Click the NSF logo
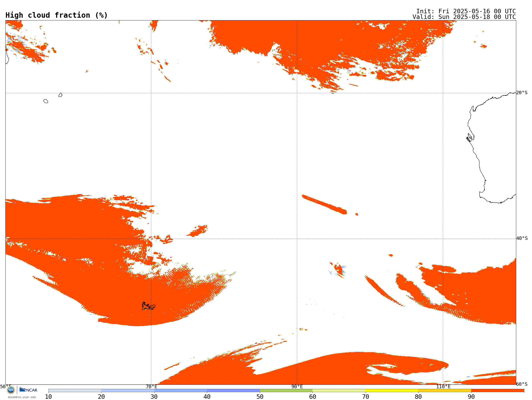This screenshot has width=532, height=400. tap(11, 390)
